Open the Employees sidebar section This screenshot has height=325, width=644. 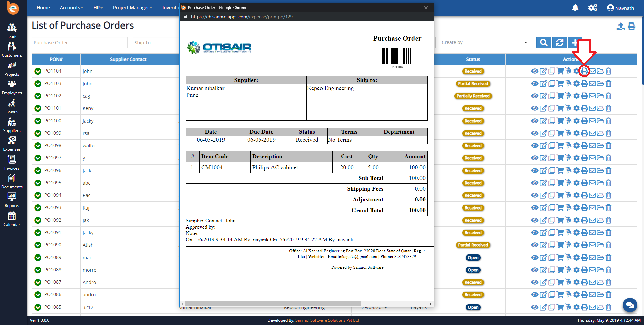[12, 87]
